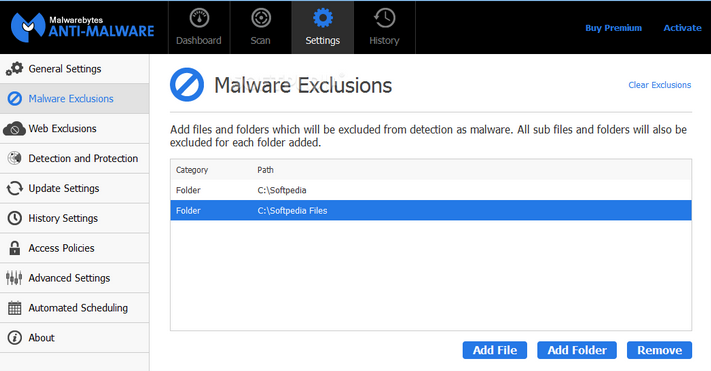Click the Detection and Protection globe icon
Screen dimensions: 711x371
15,158
